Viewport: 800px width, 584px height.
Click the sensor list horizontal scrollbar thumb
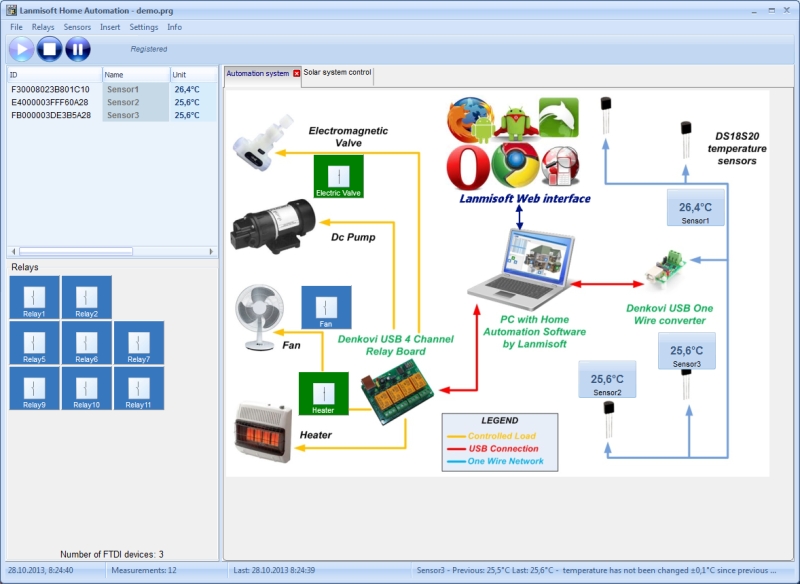tap(76, 251)
